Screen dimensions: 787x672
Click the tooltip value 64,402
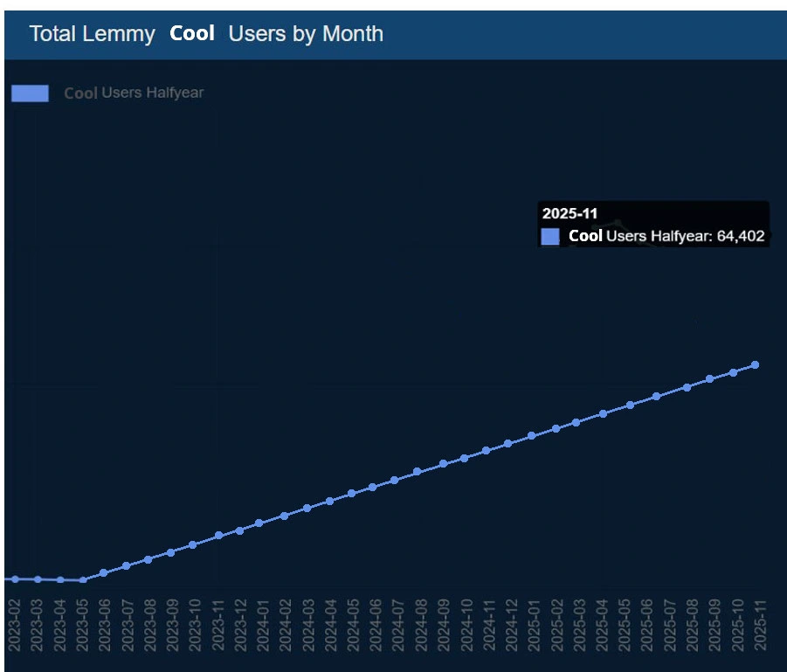pyautogui.click(x=741, y=236)
